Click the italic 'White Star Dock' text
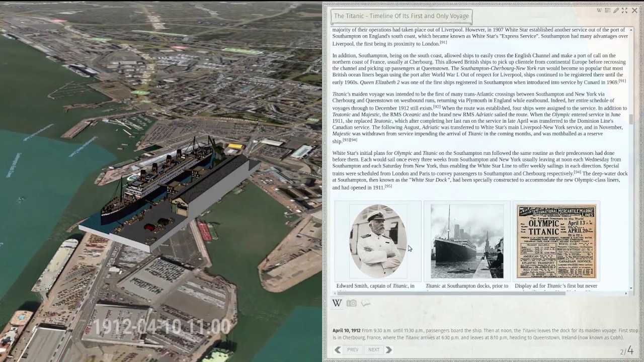 click(x=430, y=180)
